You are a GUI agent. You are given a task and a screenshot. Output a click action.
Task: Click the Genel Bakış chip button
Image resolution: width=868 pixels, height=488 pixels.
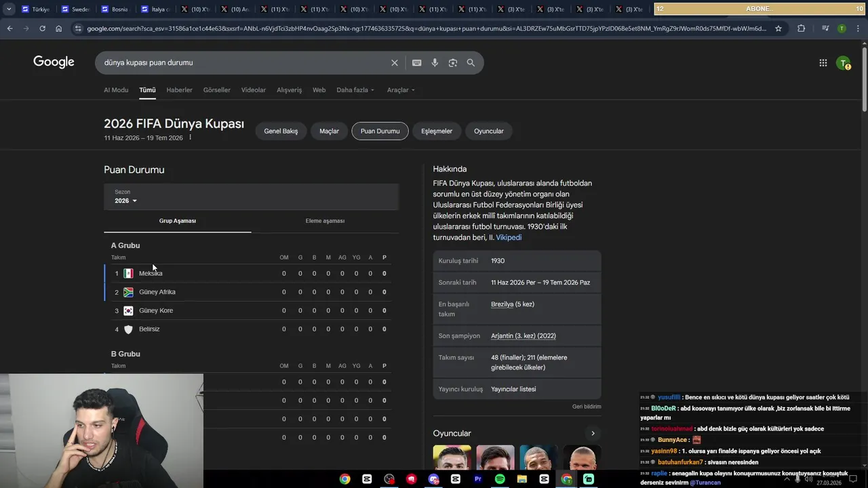281,131
